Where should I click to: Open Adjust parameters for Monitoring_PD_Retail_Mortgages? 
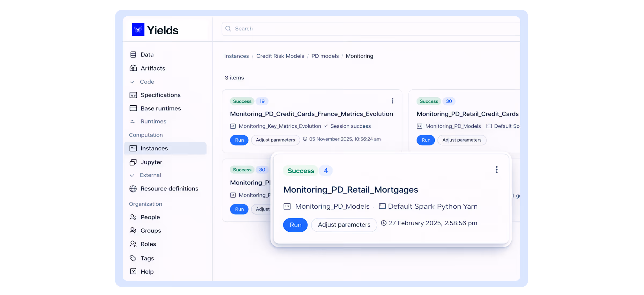[x=344, y=225]
